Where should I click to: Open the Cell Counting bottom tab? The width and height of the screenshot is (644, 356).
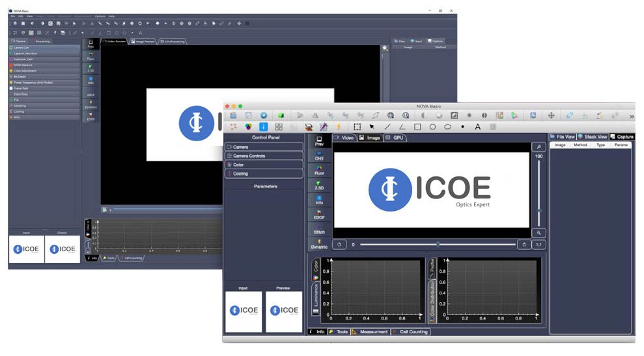pos(410,331)
